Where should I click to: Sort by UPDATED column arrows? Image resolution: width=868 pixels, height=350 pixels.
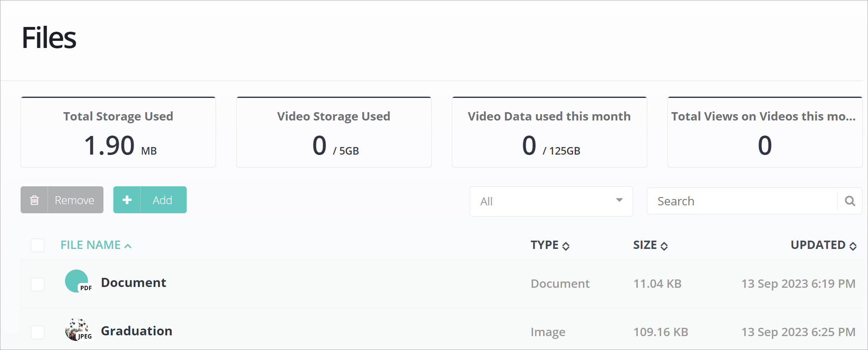point(853,246)
